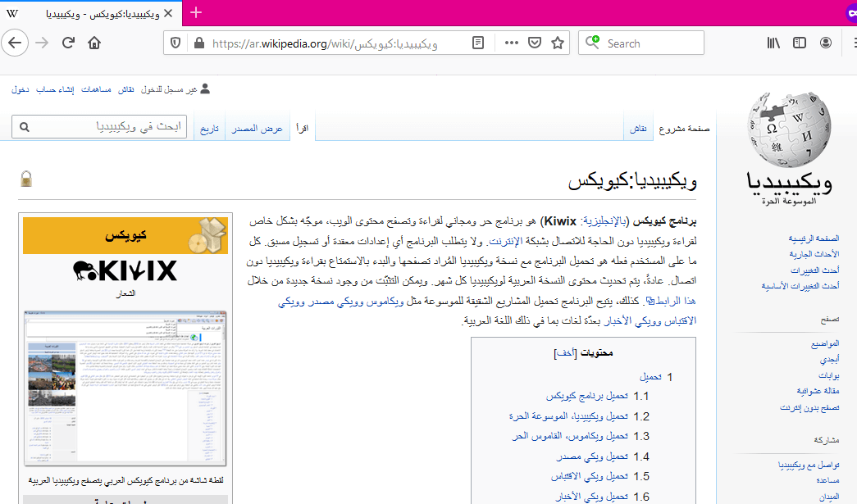Click the Kiwix logo image
857x504 pixels.
[125, 270]
